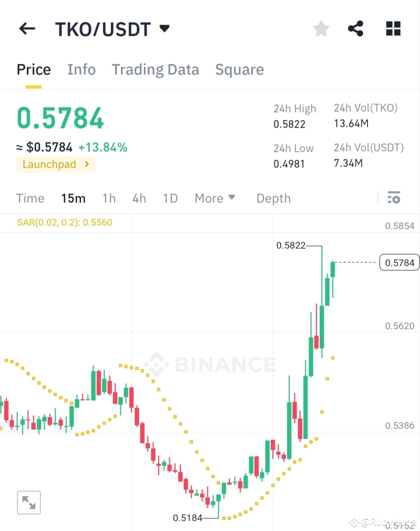Click the current price tag 0.5784
Viewport: 420px width, 531px height.
(399, 262)
